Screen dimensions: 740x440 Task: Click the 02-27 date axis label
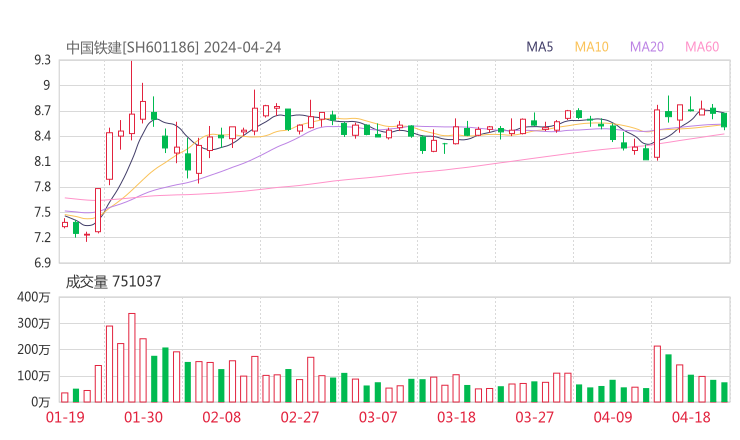pos(300,417)
